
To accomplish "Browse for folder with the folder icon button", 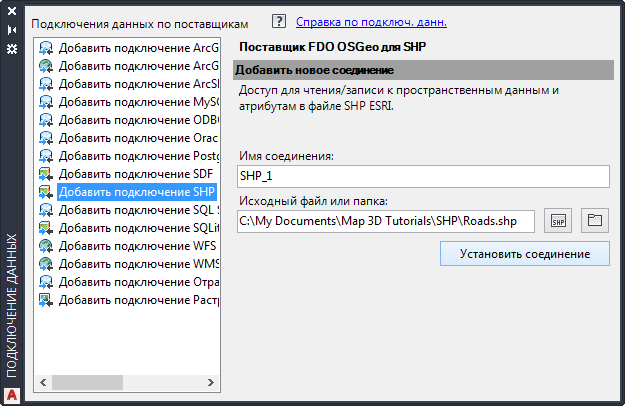I will tap(595, 221).
